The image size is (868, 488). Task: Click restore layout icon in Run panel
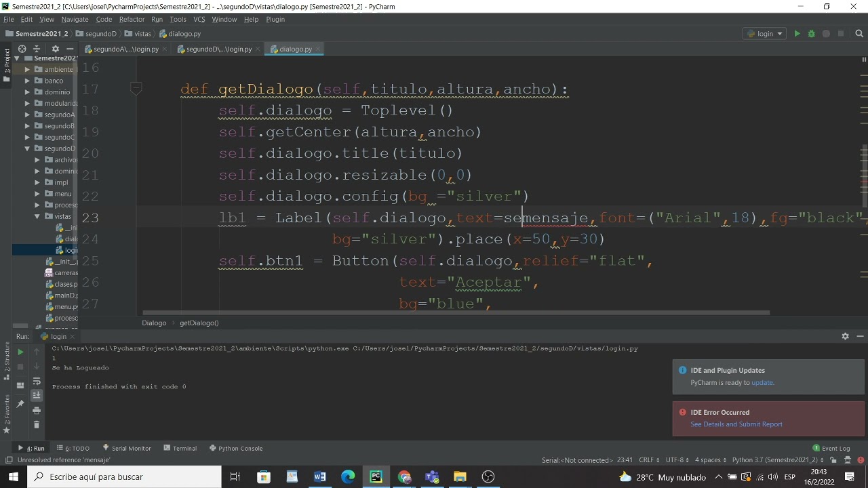tap(20, 385)
